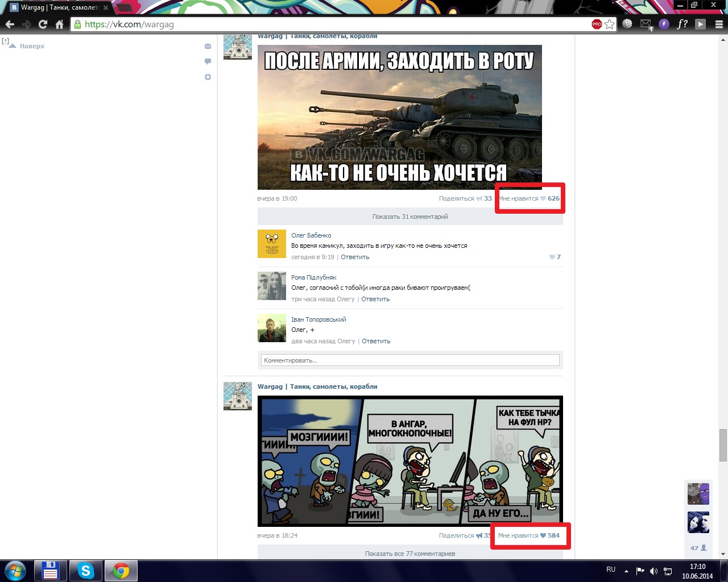
Task: Open Олег Бабенко's profile name link
Action: 311,235
